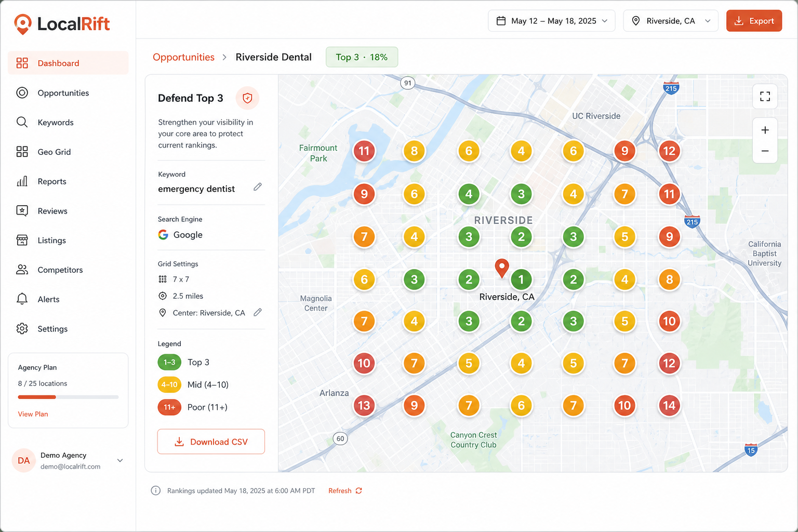Click the Riverside Dental breadcrumb text

274,57
